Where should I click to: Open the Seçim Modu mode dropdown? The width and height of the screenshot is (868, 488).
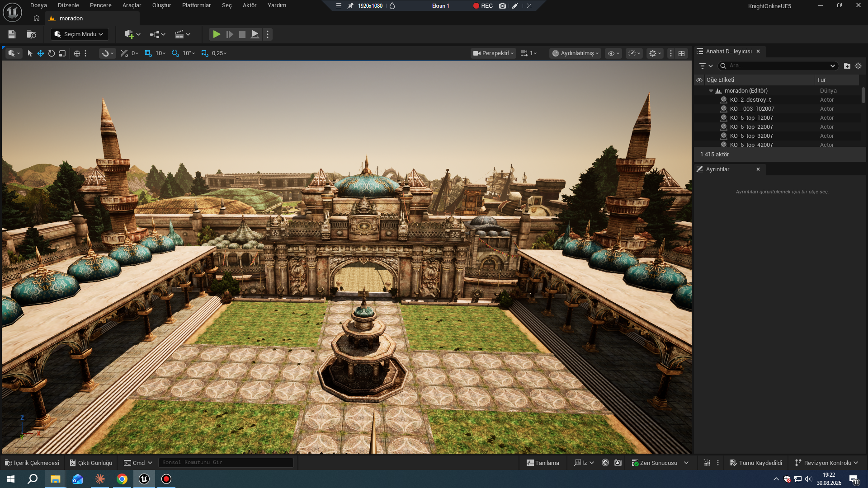(x=80, y=34)
